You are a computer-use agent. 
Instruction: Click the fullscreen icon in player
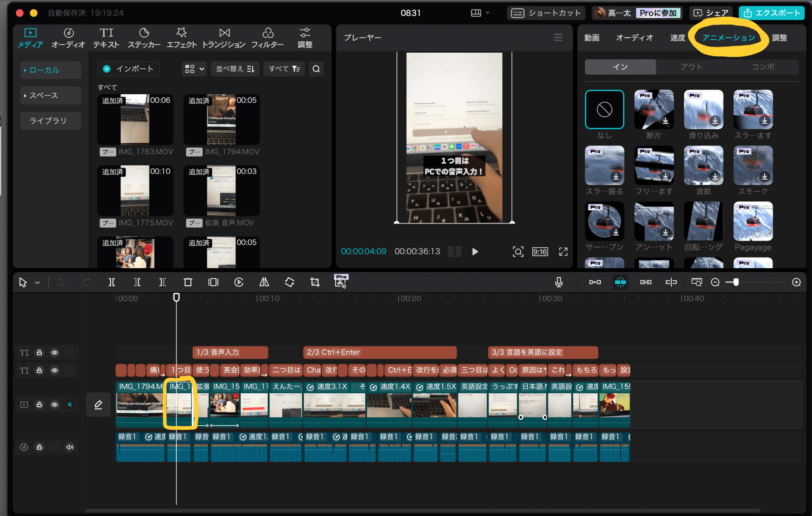pyautogui.click(x=563, y=252)
